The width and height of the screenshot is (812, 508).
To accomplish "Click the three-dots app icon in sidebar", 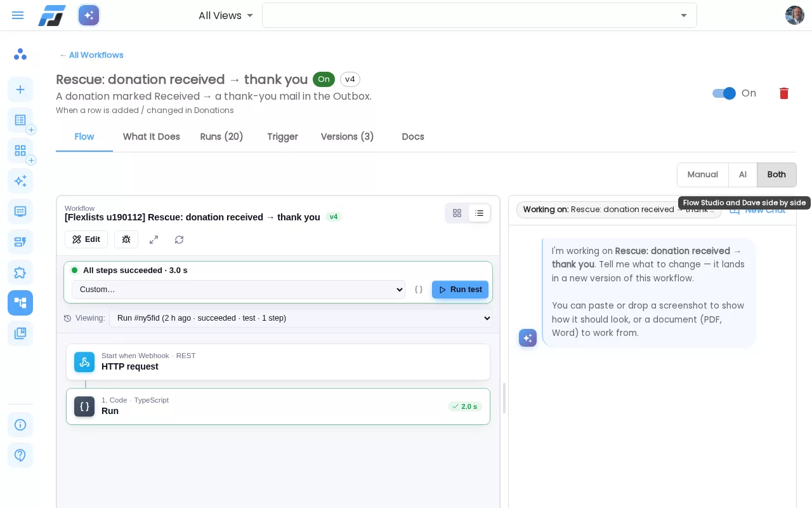I will (20, 55).
